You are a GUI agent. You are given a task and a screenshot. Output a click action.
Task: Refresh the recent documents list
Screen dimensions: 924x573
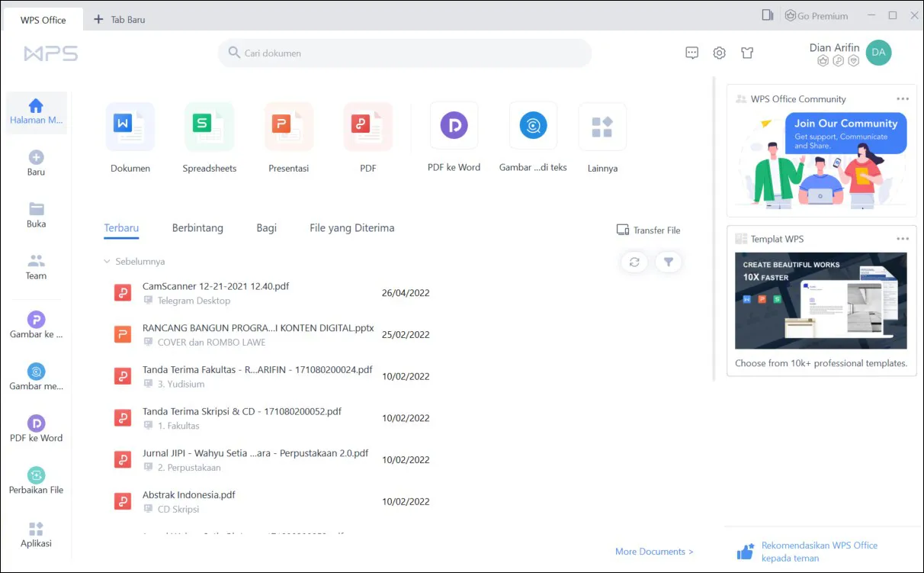coord(634,262)
